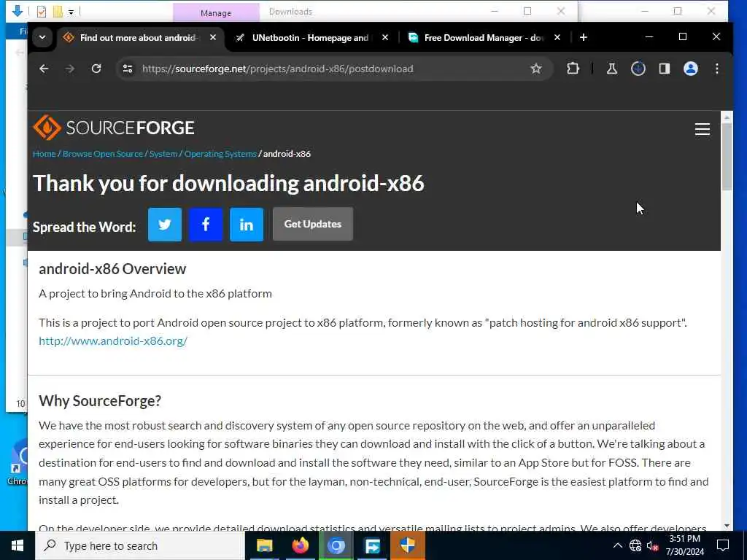Open Chrome Labs flask icon

tap(612, 69)
